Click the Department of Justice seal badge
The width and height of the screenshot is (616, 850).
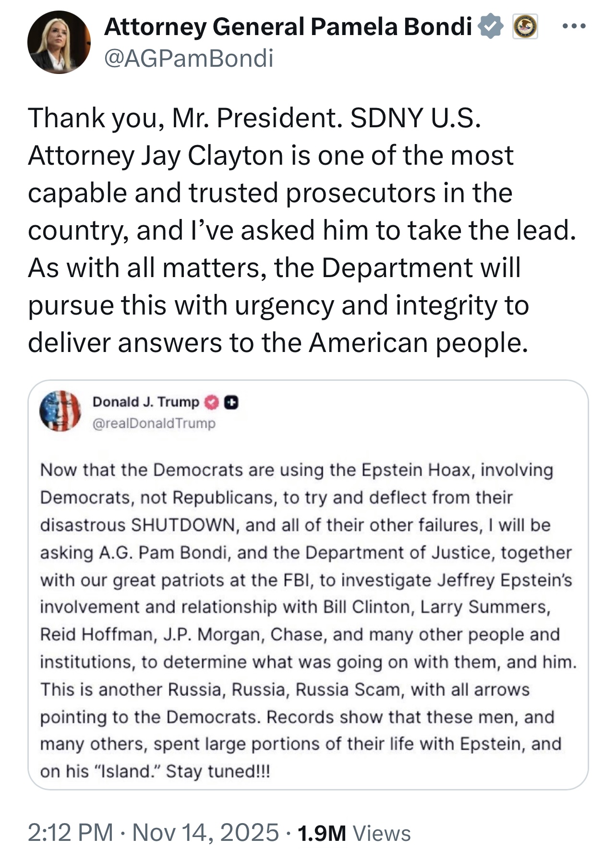[x=525, y=27]
